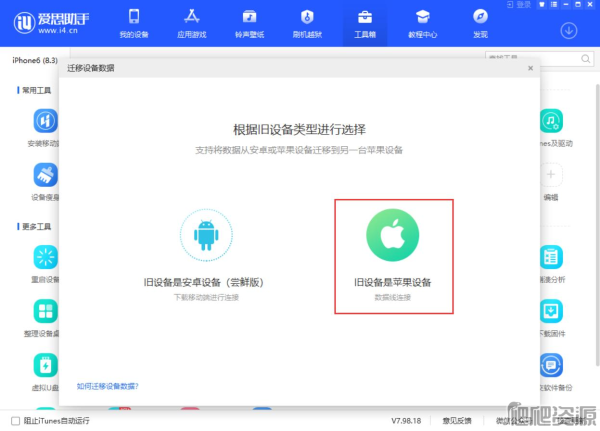Open the 整理设备桌面 grid icon
The image size is (600, 431).
pyautogui.click(x=46, y=311)
